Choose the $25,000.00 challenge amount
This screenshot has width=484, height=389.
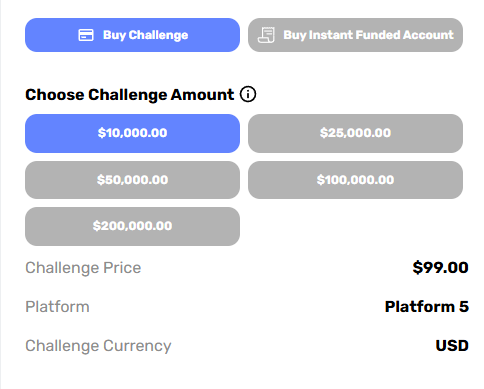pyautogui.click(x=355, y=133)
